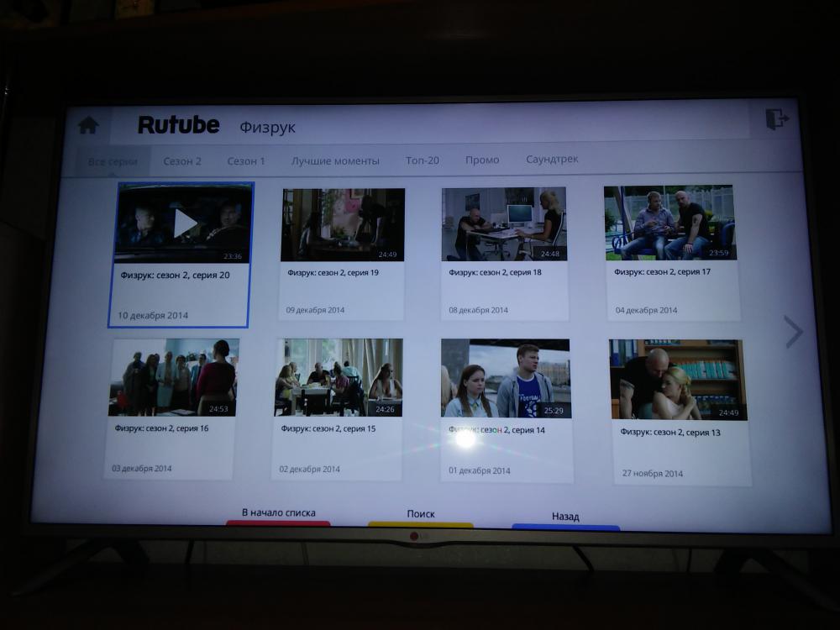Open thumbnail of season 2 episode 19
Image resolution: width=840 pixels, height=630 pixels.
tap(343, 224)
